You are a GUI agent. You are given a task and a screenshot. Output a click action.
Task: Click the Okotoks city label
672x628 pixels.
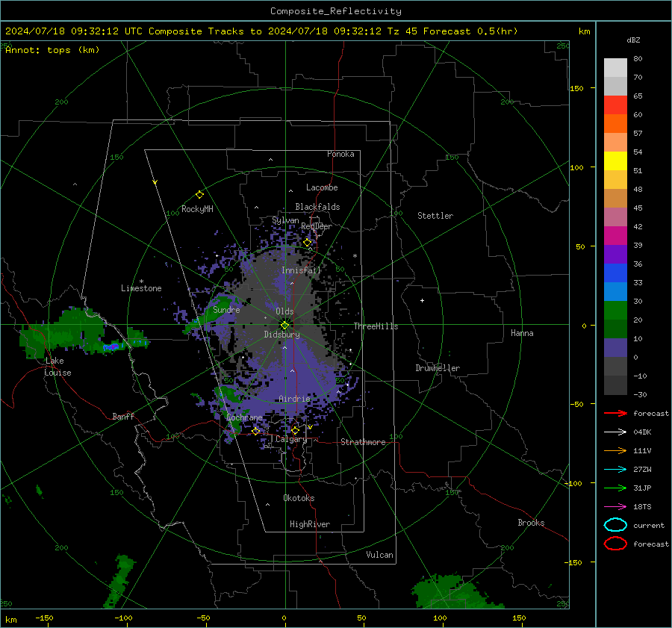(299, 498)
